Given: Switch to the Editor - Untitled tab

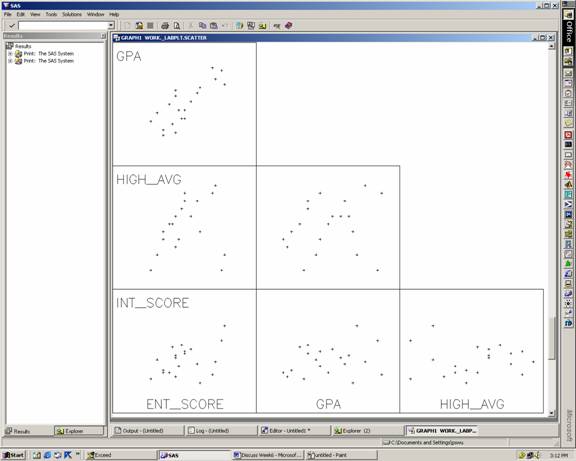Looking at the screenshot, I should point(294,431).
